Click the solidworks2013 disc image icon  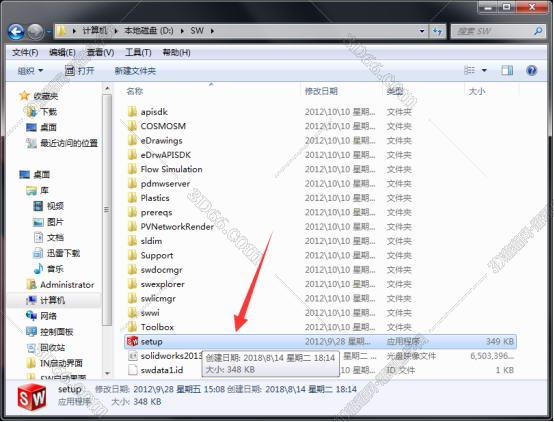tap(132, 356)
